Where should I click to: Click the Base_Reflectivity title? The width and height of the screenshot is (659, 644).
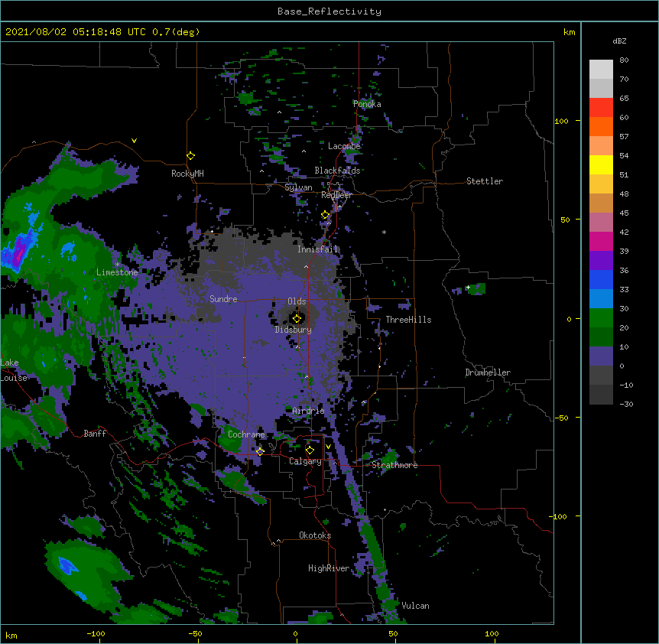point(329,11)
